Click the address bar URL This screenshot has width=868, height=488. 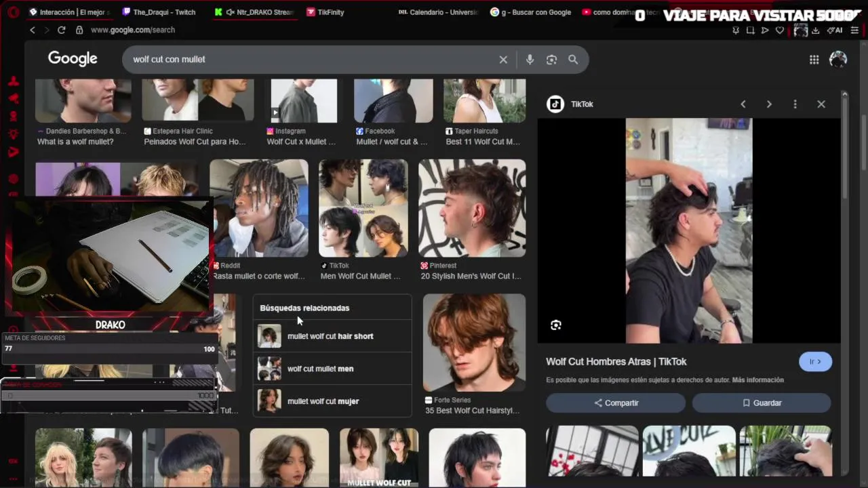tap(133, 30)
